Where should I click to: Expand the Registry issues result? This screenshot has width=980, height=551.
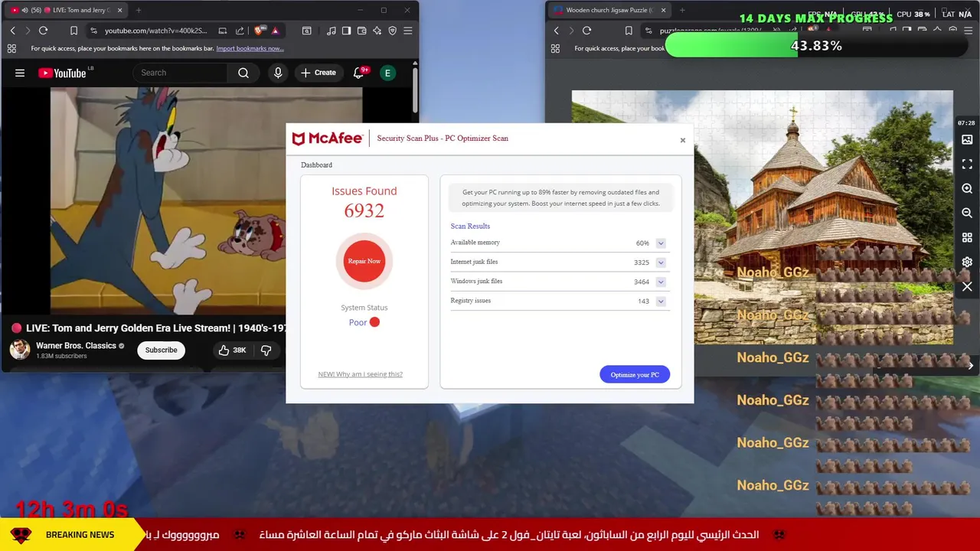point(660,302)
